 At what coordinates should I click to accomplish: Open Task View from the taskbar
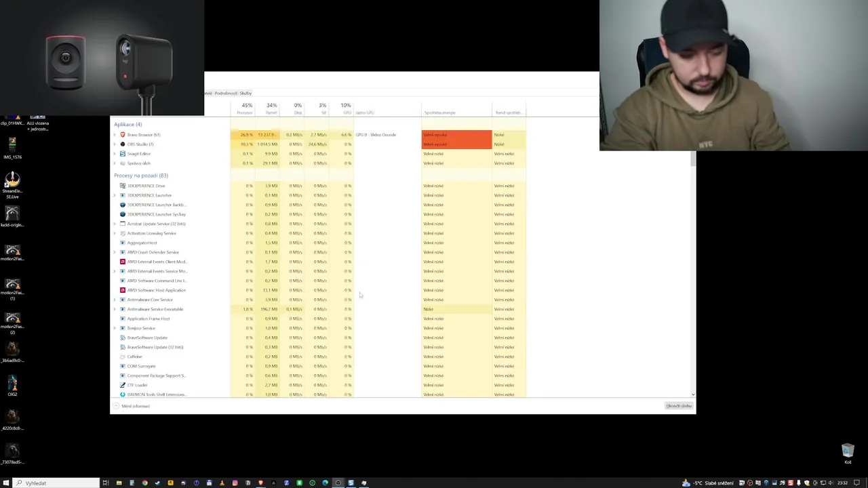coord(106,483)
